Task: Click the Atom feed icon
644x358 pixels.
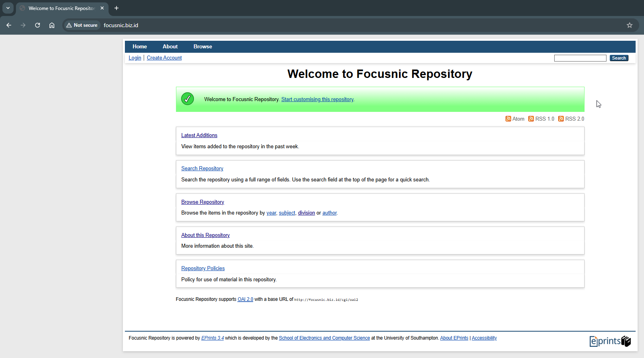Action: coord(508,119)
